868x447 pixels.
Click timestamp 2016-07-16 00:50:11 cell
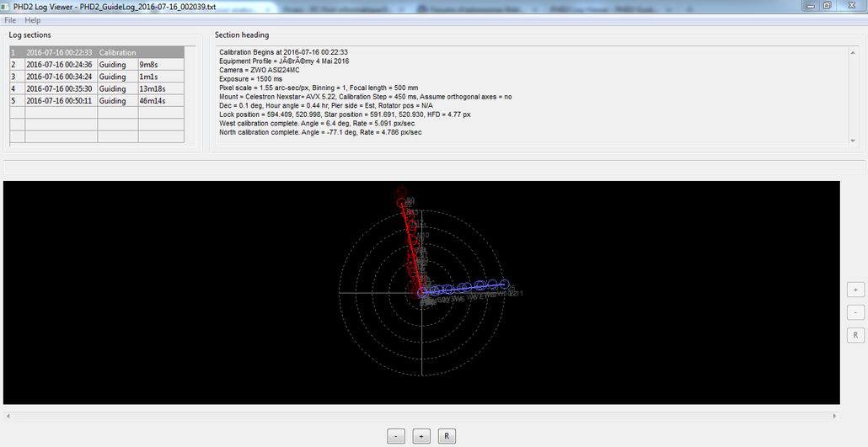pos(61,101)
